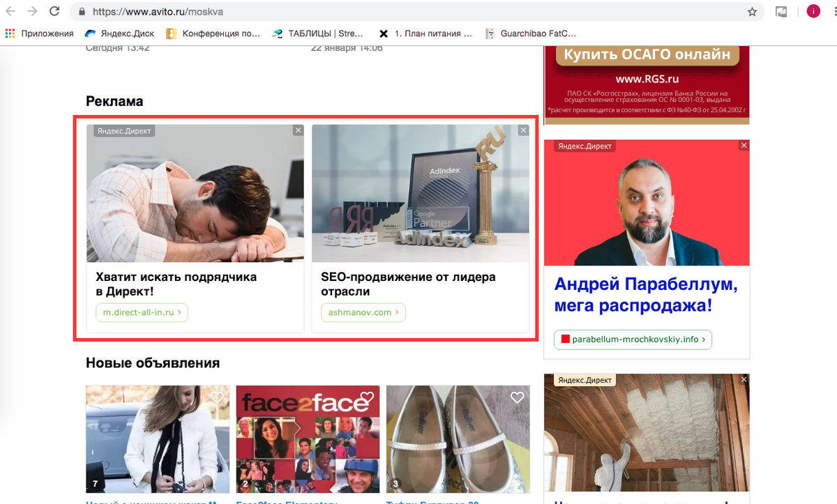Click headline Хватит искать подрядчика в Директ!
The height and width of the screenshot is (504, 837).
[x=176, y=284]
